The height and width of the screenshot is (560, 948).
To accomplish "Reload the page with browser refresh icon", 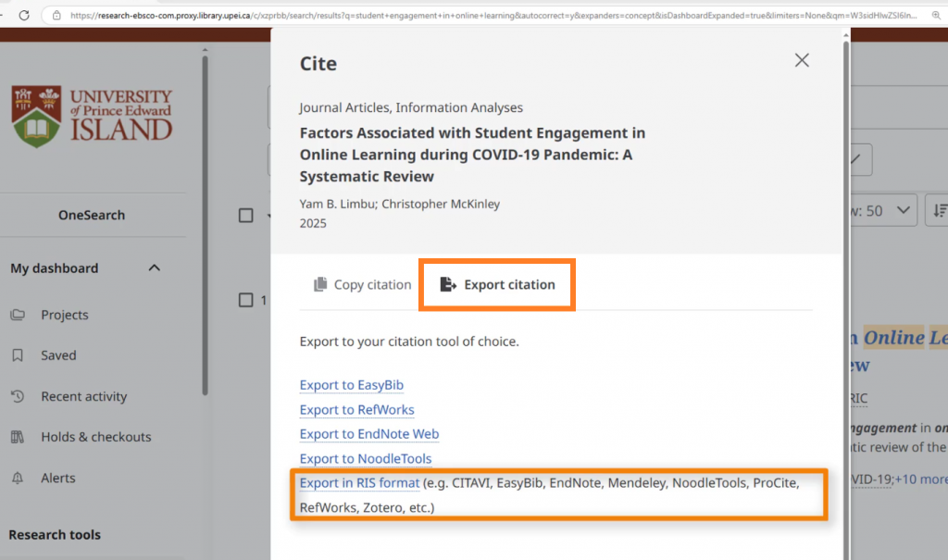I will pyautogui.click(x=24, y=15).
